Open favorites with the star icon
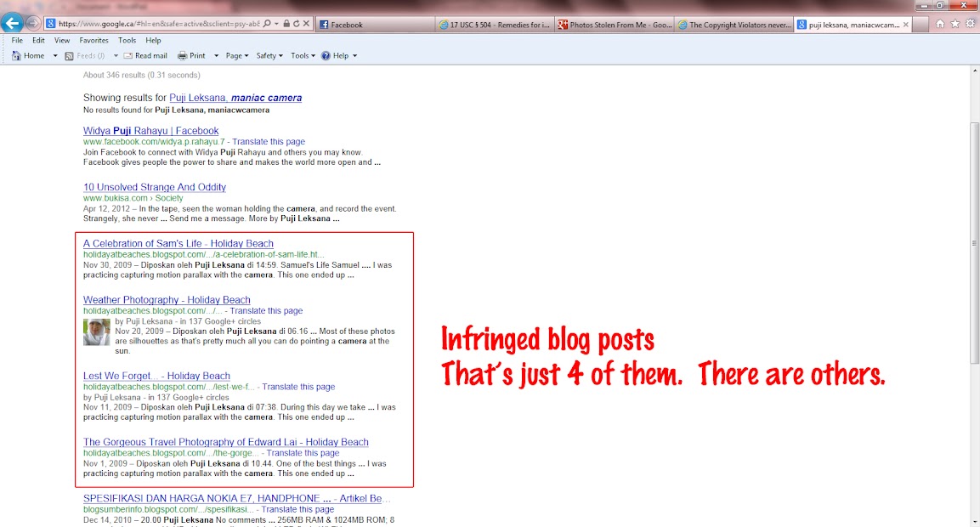 point(955,24)
